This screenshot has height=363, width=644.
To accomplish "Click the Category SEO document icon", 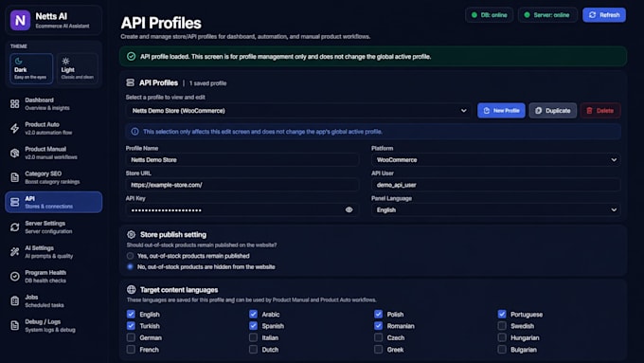I will coord(15,177).
